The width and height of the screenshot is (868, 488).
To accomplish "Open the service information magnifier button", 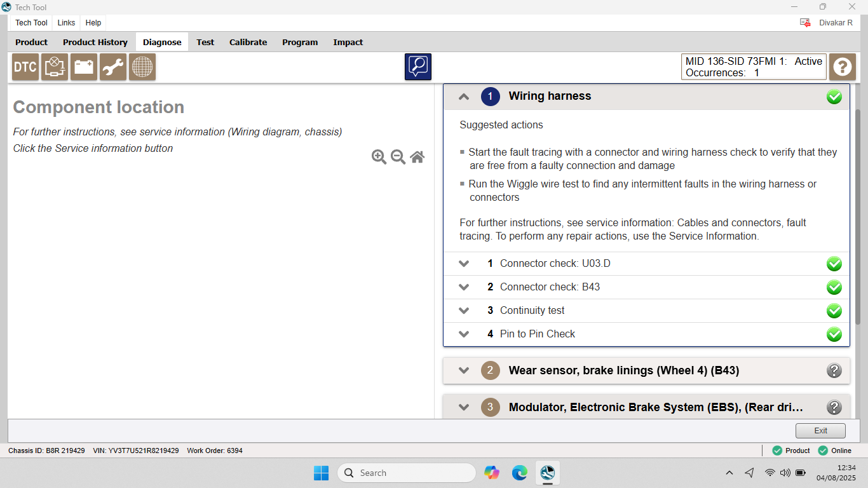I will coord(417,67).
